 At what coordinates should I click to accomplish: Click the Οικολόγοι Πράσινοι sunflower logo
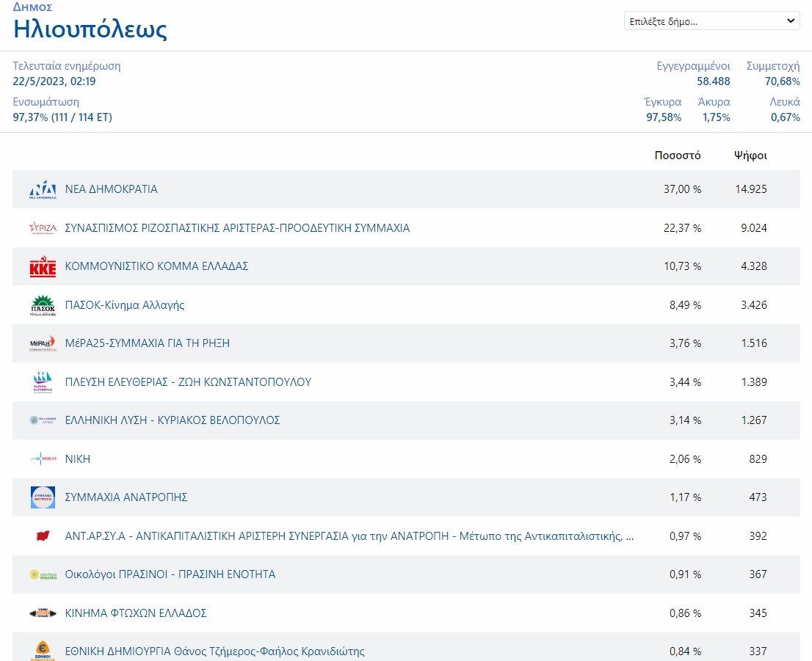pyautogui.click(x=43, y=574)
